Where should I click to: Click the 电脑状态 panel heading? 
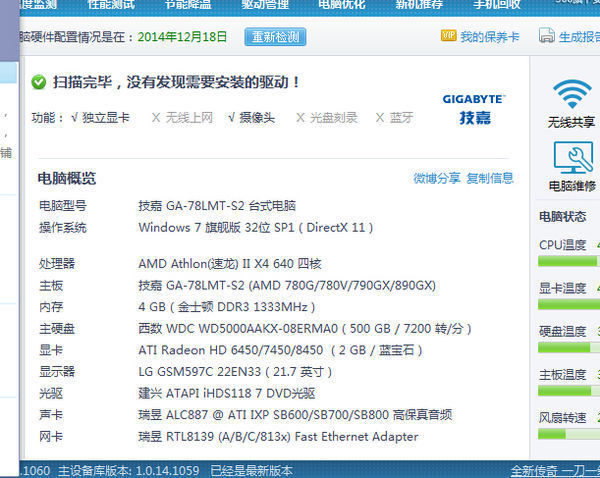[562, 217]
